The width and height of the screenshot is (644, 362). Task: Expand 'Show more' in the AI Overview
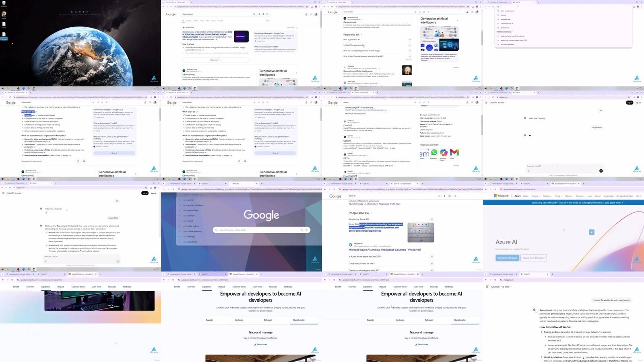215,60
